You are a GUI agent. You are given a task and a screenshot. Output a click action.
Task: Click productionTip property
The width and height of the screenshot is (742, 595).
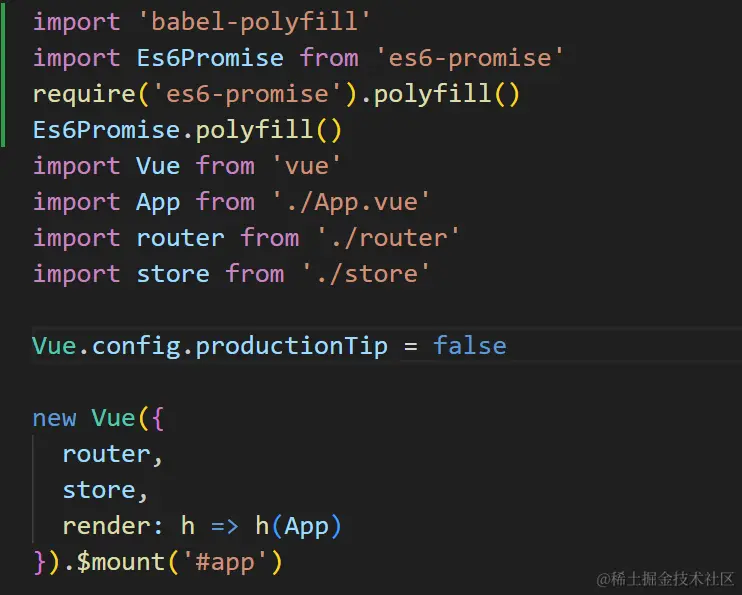292,346
